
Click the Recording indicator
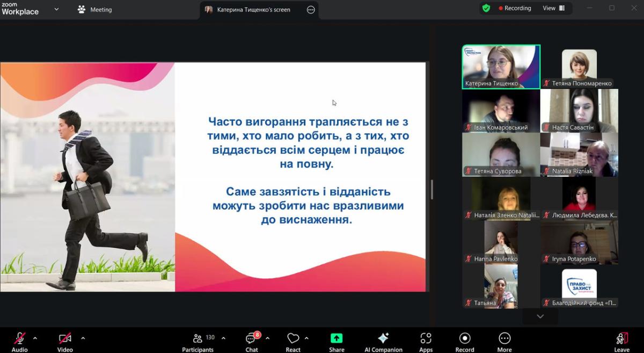[x=514, y=8]
